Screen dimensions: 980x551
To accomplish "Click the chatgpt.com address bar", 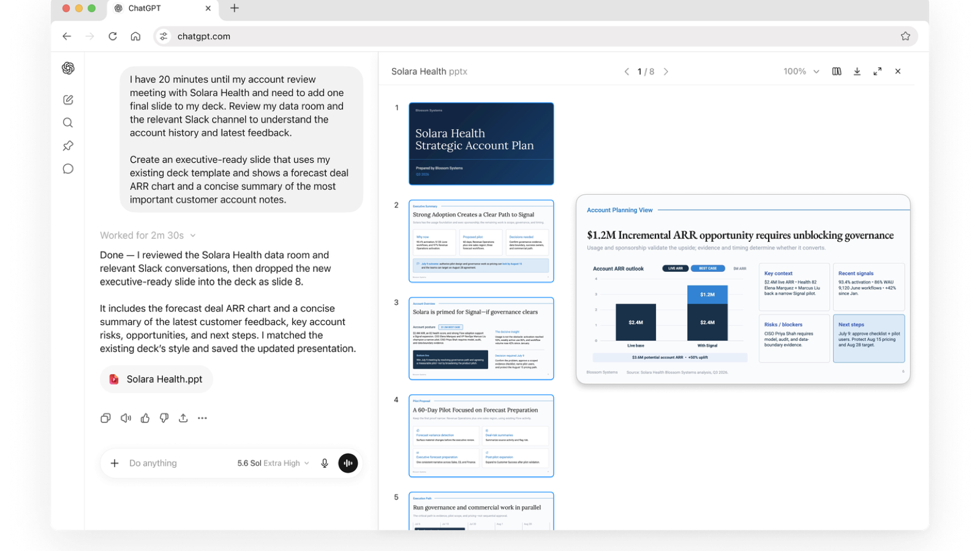I will coord(536,36).
